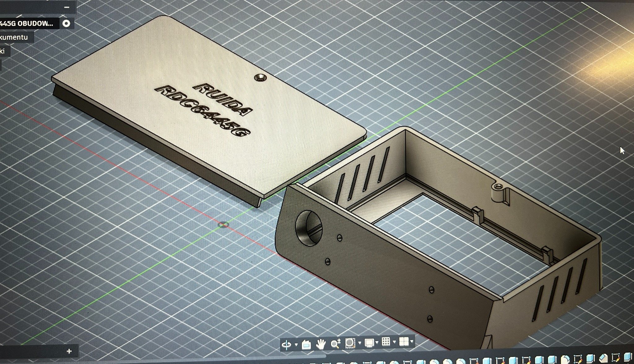Activate the radio button next to the OBUDOW document

tap(66, 24)
